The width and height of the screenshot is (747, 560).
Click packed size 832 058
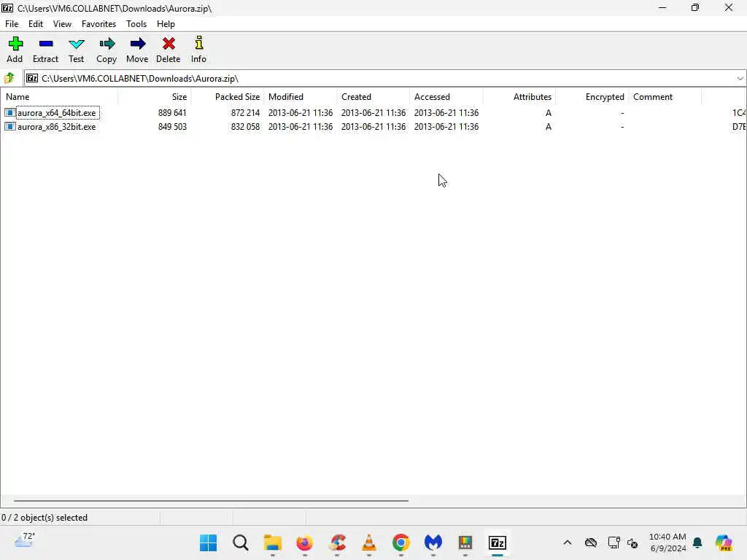click(x=245, y=127)
